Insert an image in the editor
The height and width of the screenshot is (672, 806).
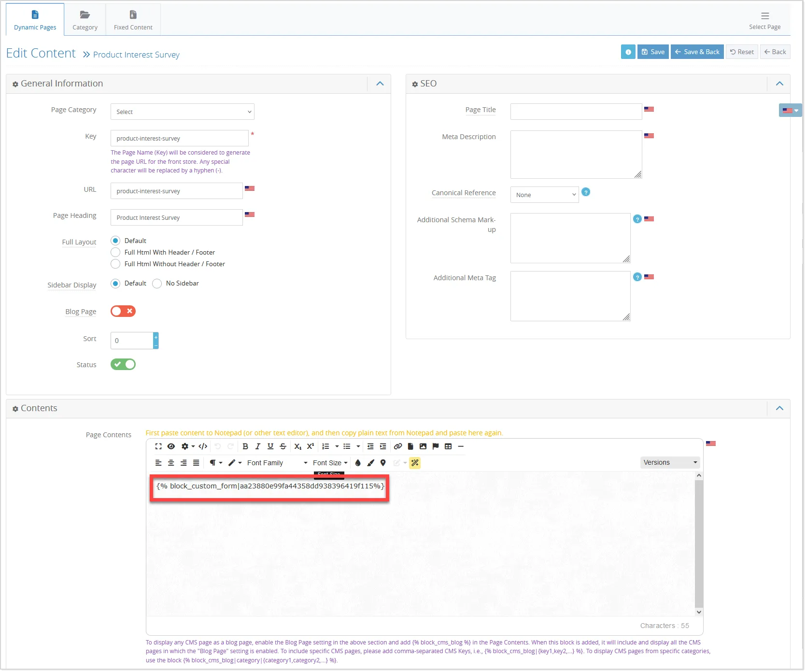click(423, 447)
